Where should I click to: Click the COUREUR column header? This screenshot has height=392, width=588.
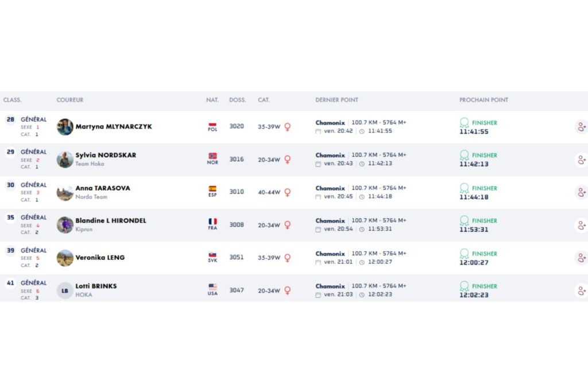pyautogui.click(x=69, y=100)
